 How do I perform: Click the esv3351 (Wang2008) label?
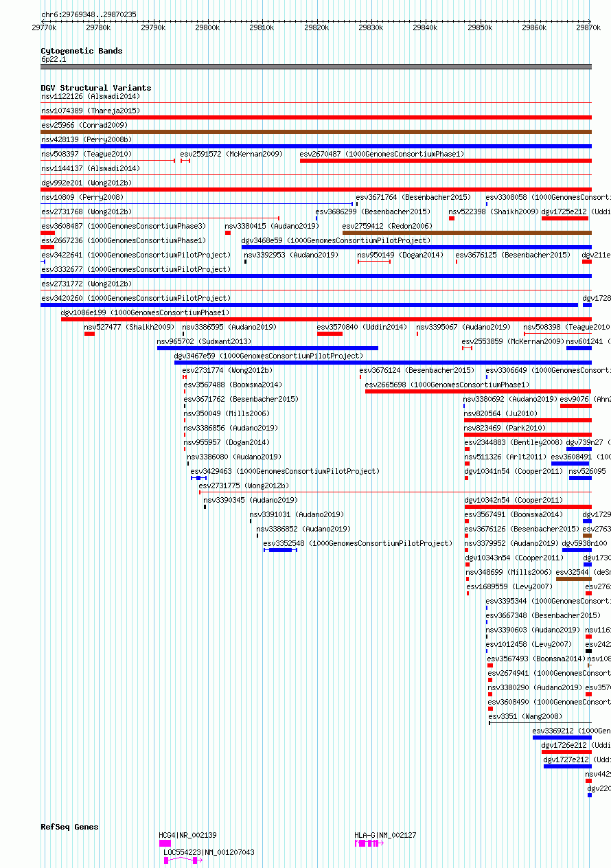pos(524,716)
